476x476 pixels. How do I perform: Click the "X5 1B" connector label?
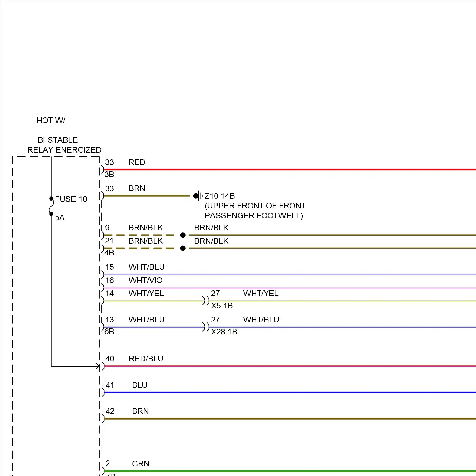pyautogui.click(x=222, y=306)
